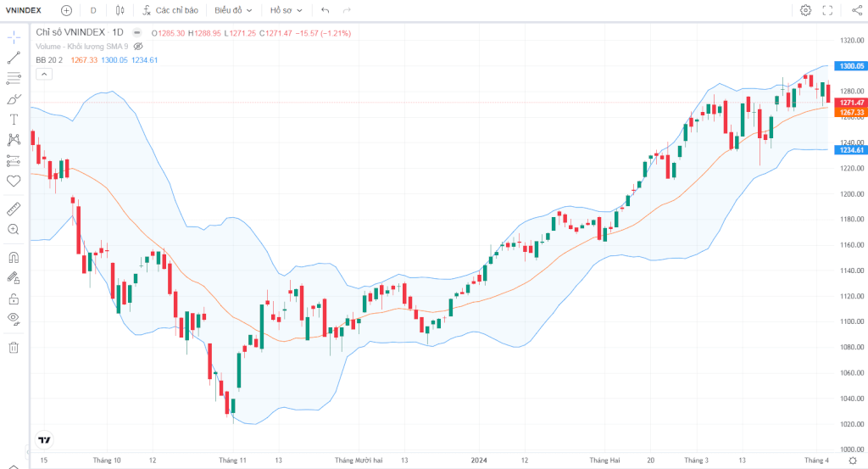
Task: Click the heart favorites icon
Action: click(14, 181)
